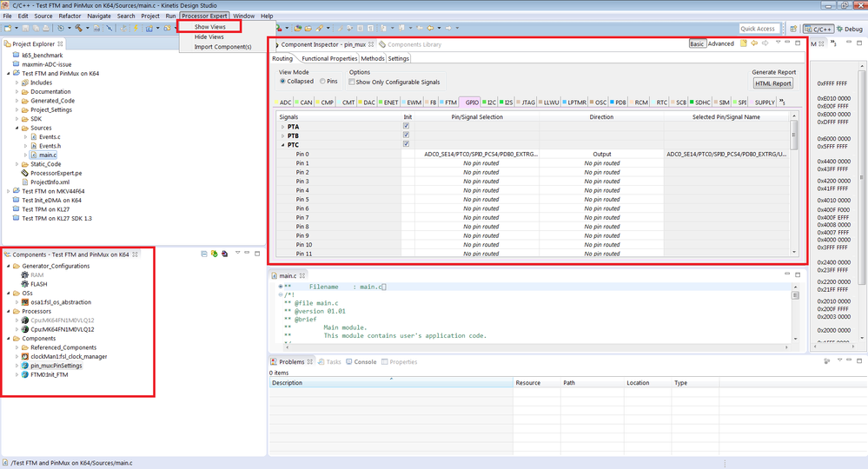Select the Test TPM on KL27 project
868x469 pixels.
coord(45,209)
